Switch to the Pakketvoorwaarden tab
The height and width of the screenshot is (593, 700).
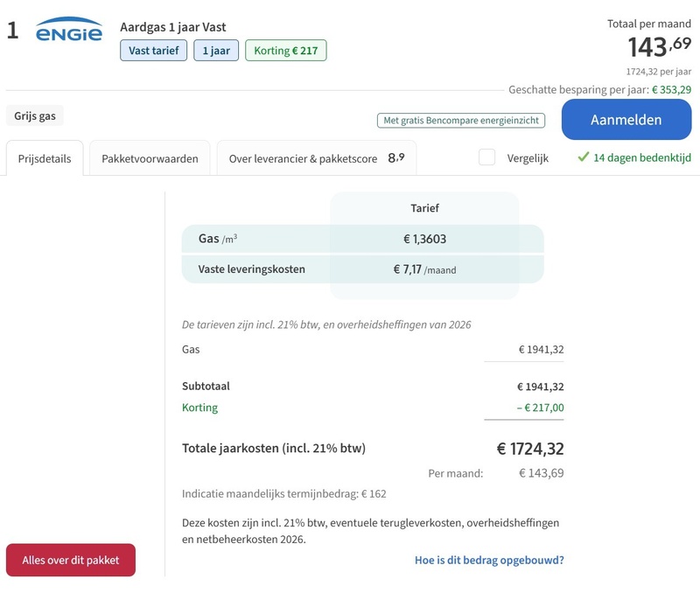pyautogui.click(x=150, y=158)
